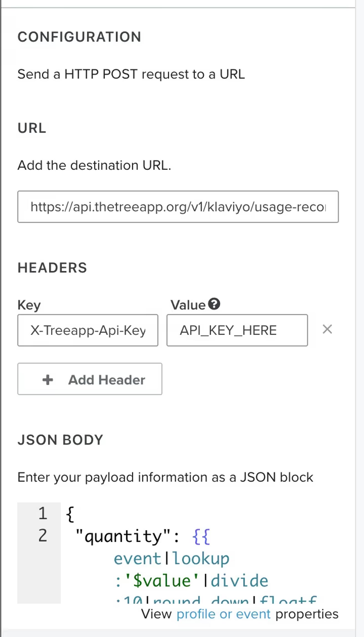The width and height of the screenshot is (364, 637).
Task: Click the "quantity" key in JSON body
Action: click(122, 537)
